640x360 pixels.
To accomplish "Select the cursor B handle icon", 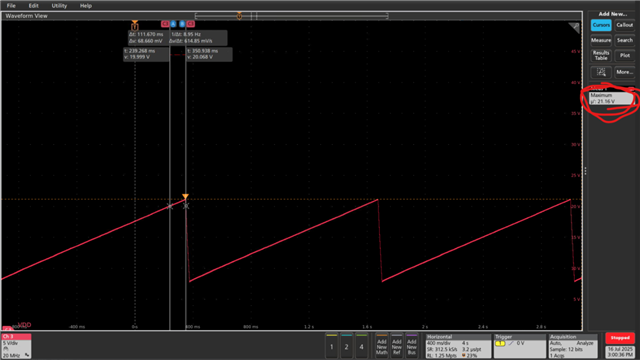I will (x=182, y=24).
